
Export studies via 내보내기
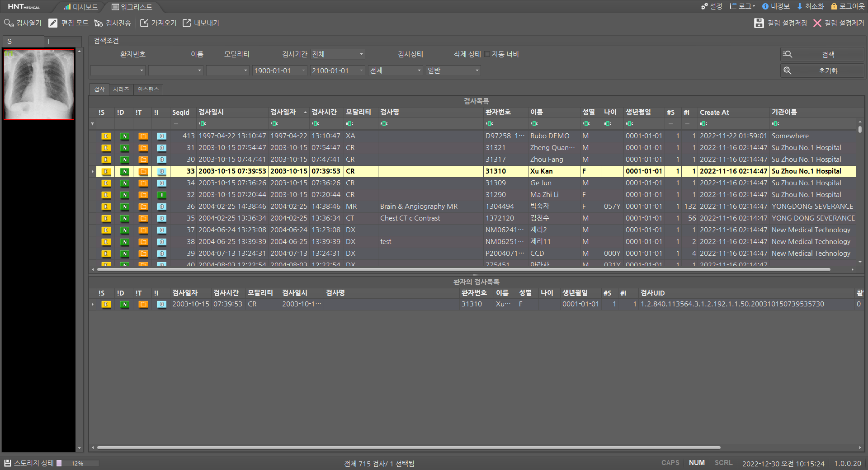201,23
